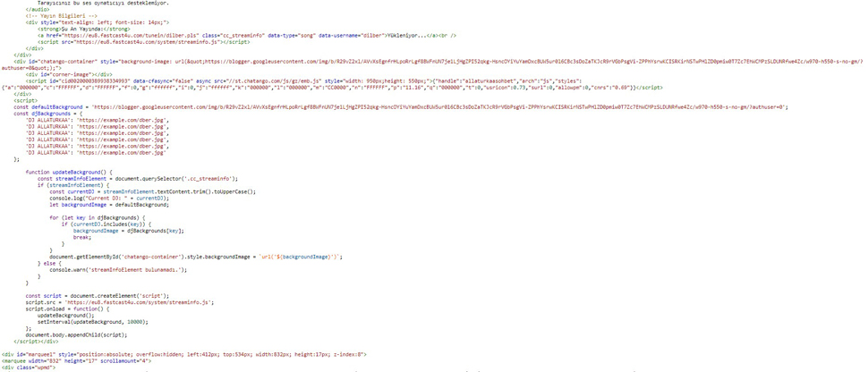868x372 pixels.
Task: Click 'for (let key in djBackgrounds) {'
Action: (98, 217)
